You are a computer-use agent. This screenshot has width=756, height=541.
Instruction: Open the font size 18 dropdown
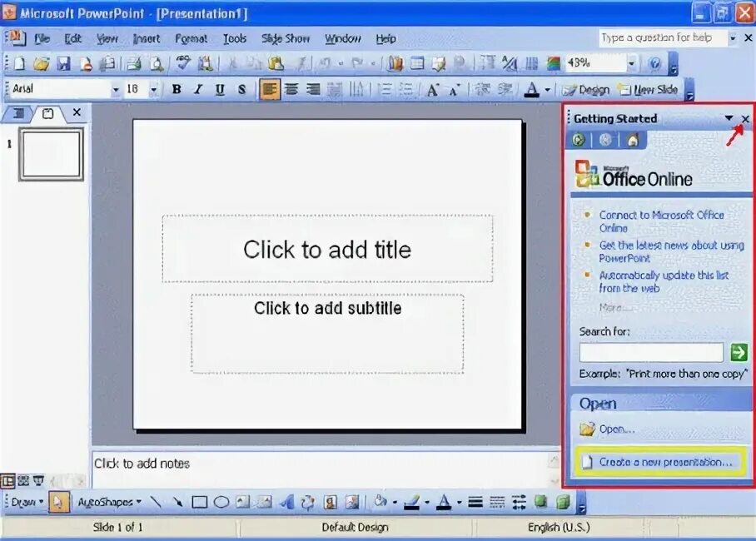click(x=154, y=90)
